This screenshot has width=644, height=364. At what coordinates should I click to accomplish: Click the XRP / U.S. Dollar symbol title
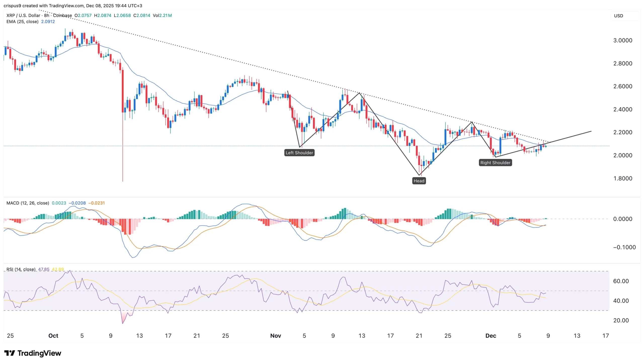click(x=23, y=15)
